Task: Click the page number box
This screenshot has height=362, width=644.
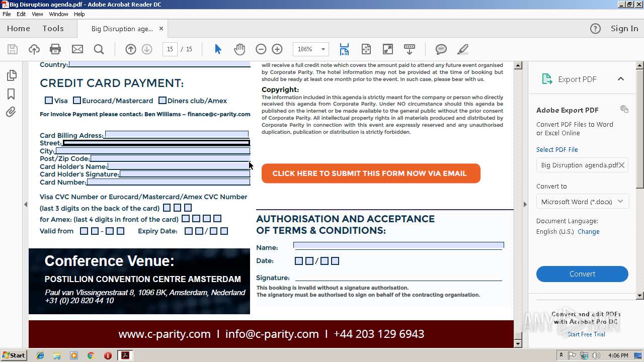Action: pyautogui.click(x=170, y=49)
